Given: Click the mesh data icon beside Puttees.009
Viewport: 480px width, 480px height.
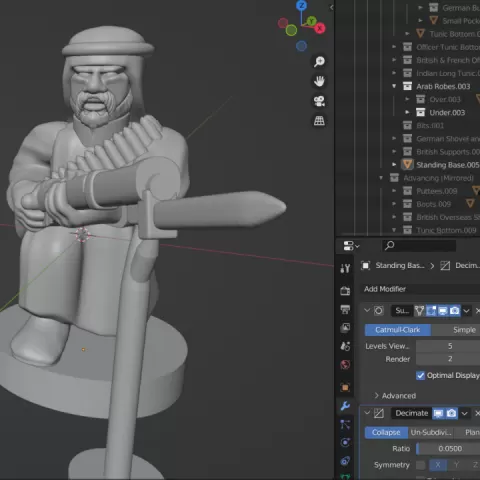Looking at the screenshot, I should coord(477,191).
